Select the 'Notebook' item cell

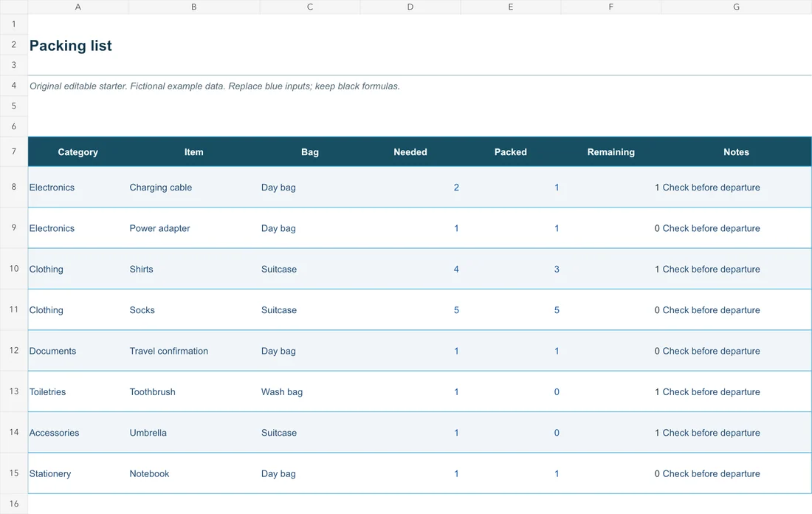coord(193,473)
